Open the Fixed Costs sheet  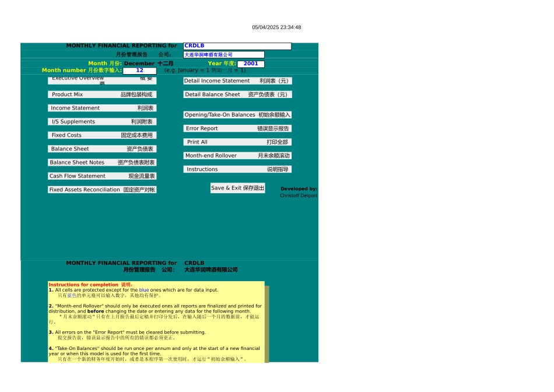tap(102, 135)
